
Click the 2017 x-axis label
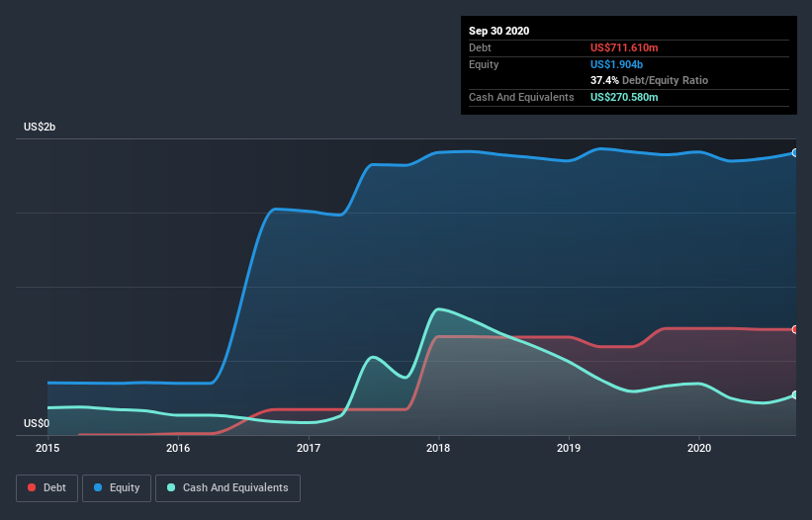(309, 448)
